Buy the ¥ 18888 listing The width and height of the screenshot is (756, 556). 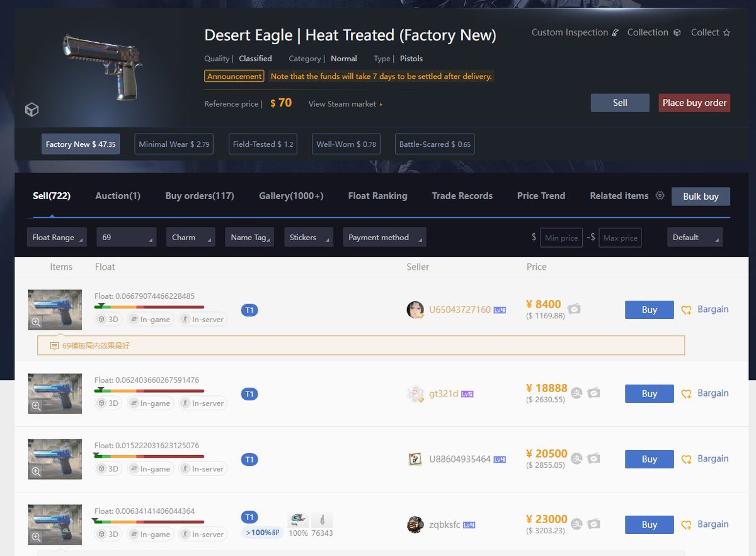coord(650,393)
